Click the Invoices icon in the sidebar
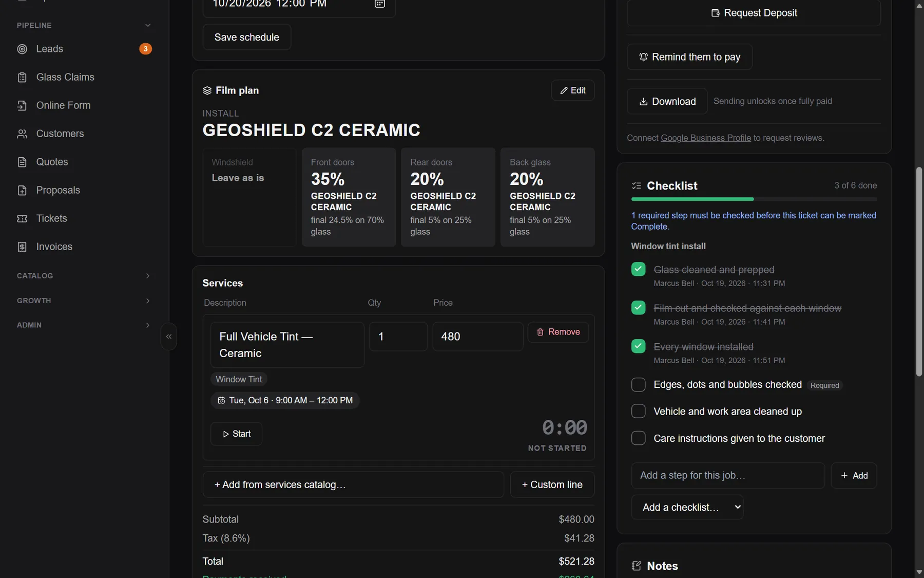The height and width of the screenshot is (578, 924). click(x=22, y=247)
